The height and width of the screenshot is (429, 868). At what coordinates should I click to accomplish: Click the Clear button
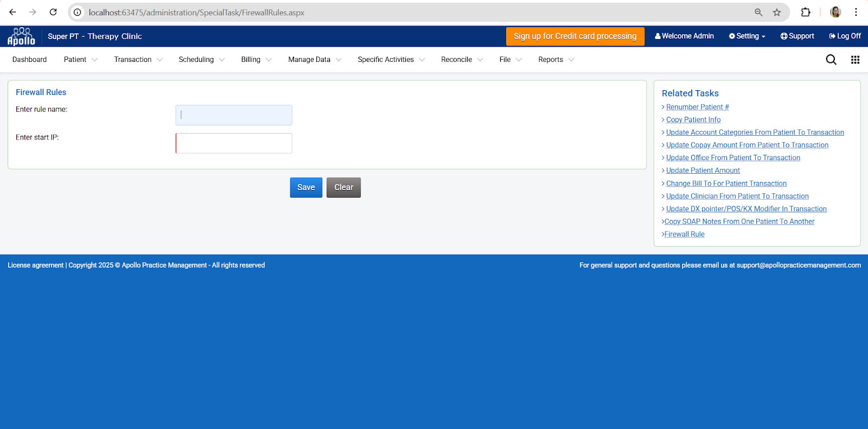click(343, 187)
